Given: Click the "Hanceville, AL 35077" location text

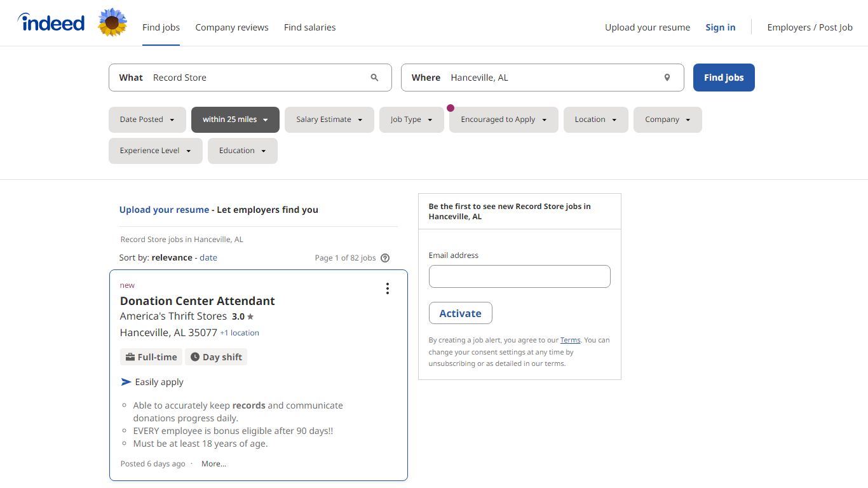Looking at the screenshot, I should 168,333.
